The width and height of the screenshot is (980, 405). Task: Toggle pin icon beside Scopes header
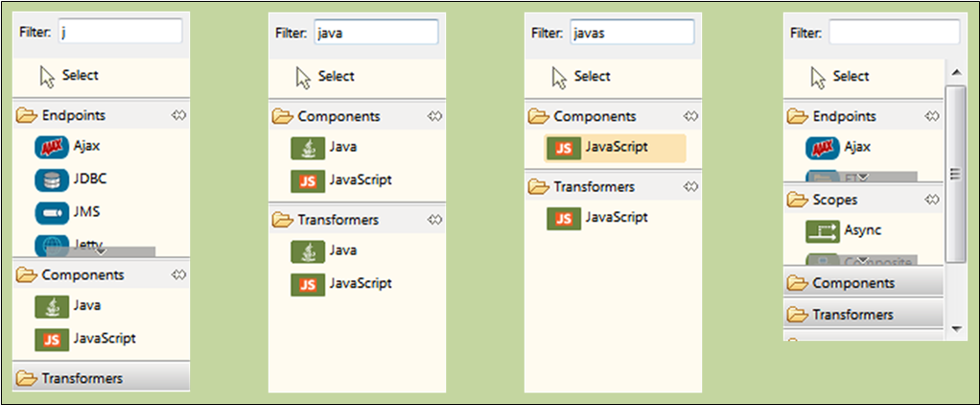931,201
